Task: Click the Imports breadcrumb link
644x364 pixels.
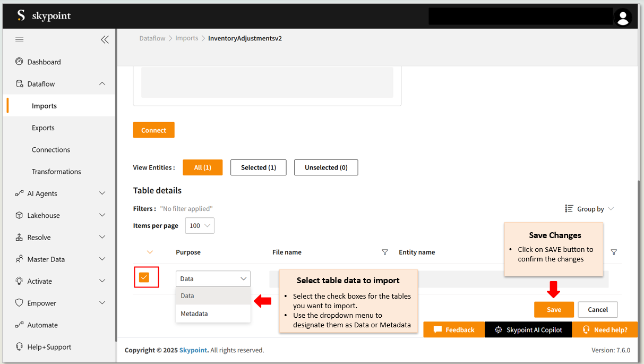Action: 187,38
